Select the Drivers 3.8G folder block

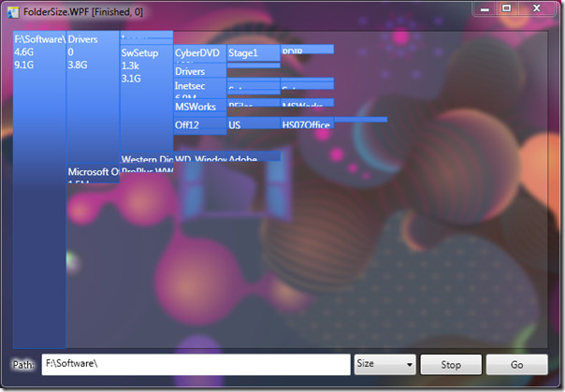(x=93, y=97)
